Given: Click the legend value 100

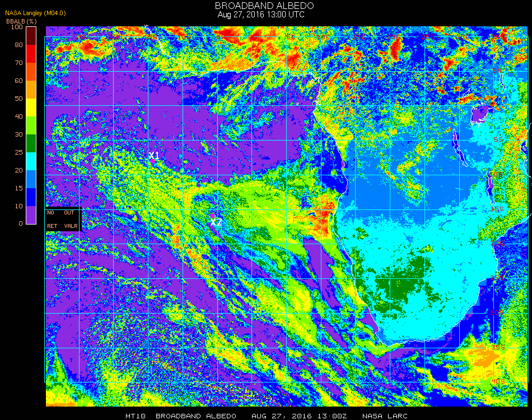Looking at the screenshot, I should tap(17, 27).
